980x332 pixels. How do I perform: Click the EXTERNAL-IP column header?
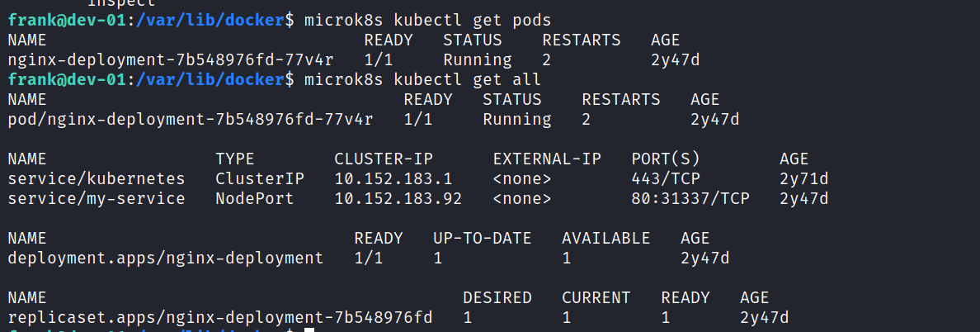click(x=547, y=159)
